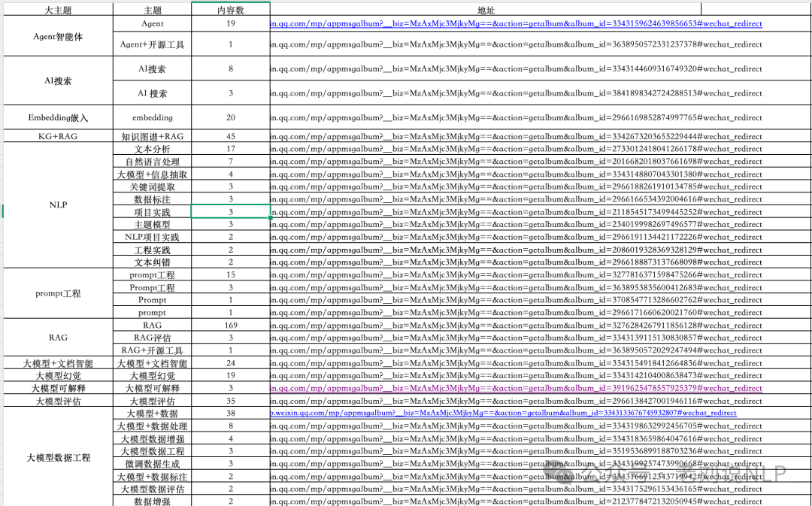Screen dimensions: 812x506
Task: Open the 大模型 row album hyperlink
Action: tap(519, 413)
